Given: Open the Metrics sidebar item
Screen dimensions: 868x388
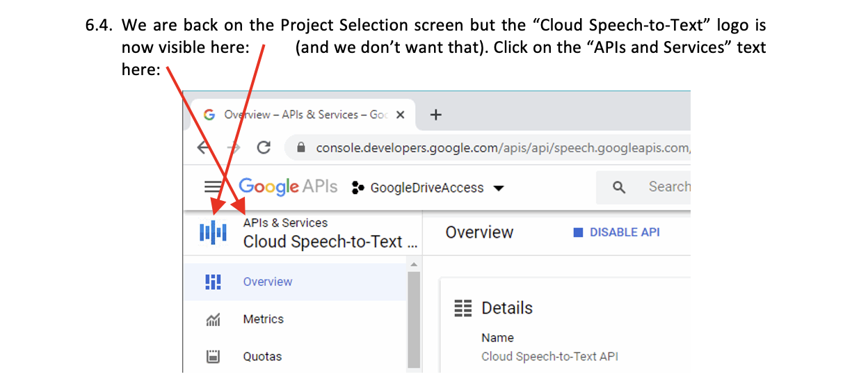Looking at the screenshot, I should coord(263,319).
